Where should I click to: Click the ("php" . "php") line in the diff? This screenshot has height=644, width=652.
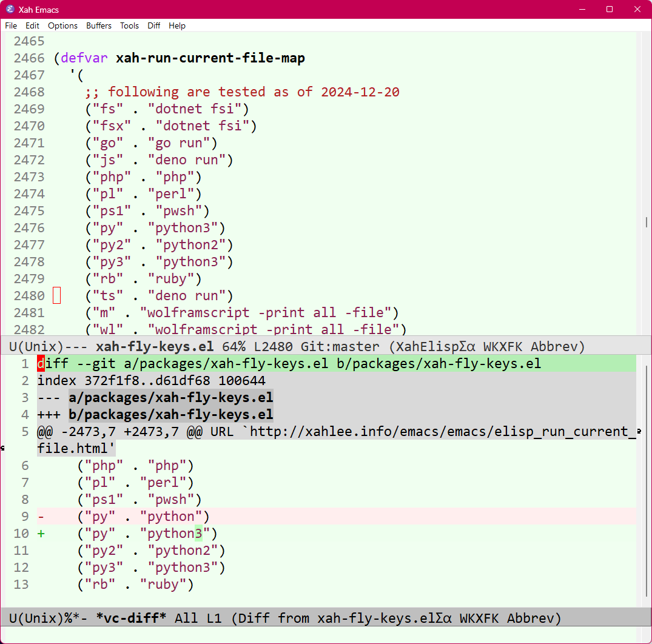point(136,466)
